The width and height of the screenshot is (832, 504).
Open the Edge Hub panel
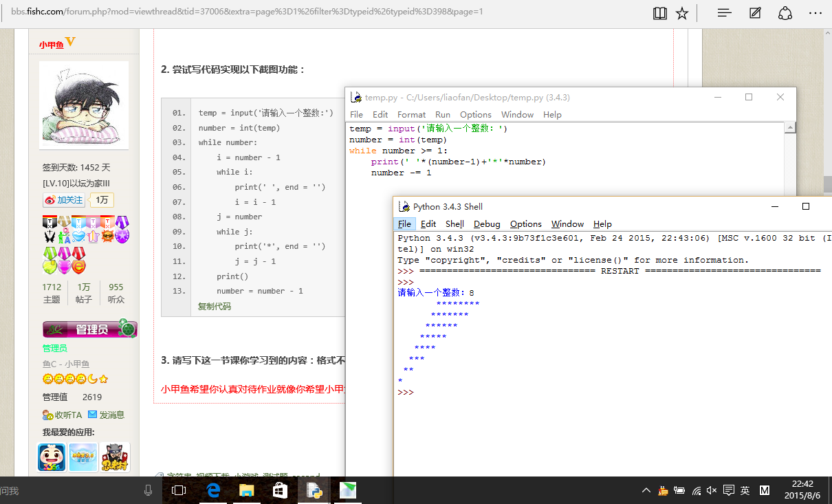(x=724, y=12)
